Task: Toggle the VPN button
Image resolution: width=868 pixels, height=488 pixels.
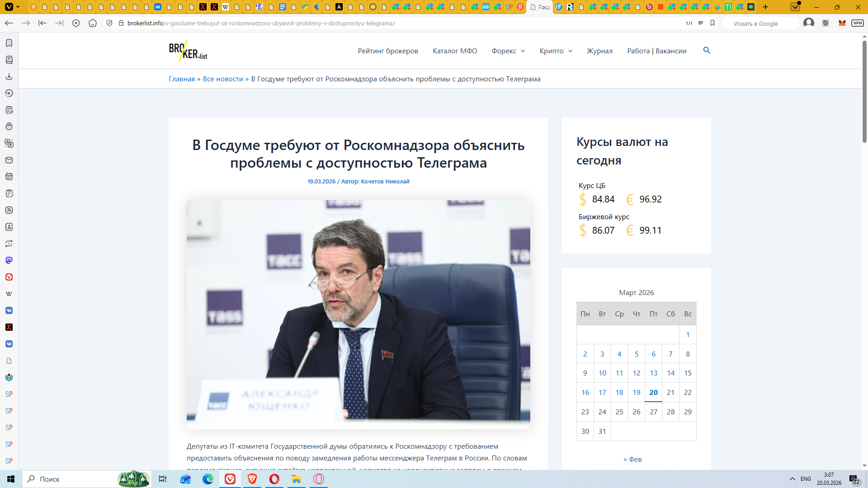Action: pos(857,23)
